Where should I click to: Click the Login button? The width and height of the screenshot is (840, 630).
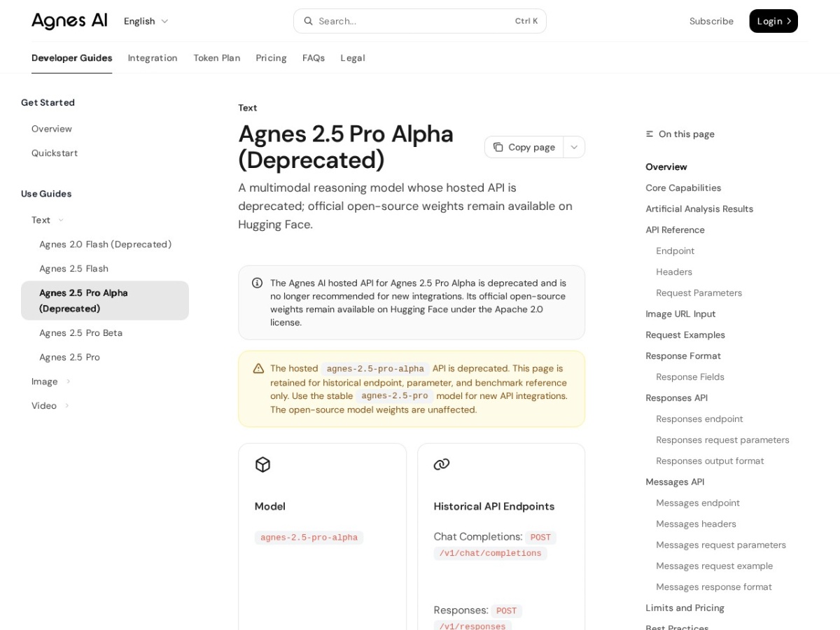click(773, 21)
